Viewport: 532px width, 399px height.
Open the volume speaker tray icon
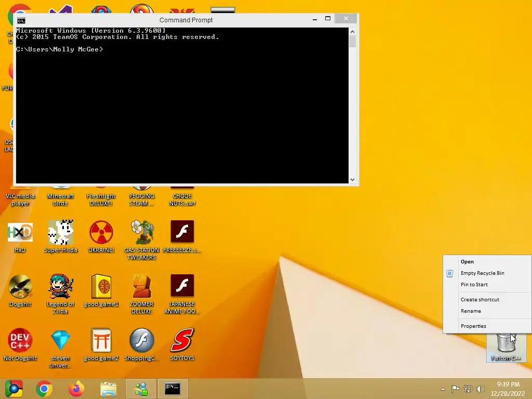pos(481,389)
